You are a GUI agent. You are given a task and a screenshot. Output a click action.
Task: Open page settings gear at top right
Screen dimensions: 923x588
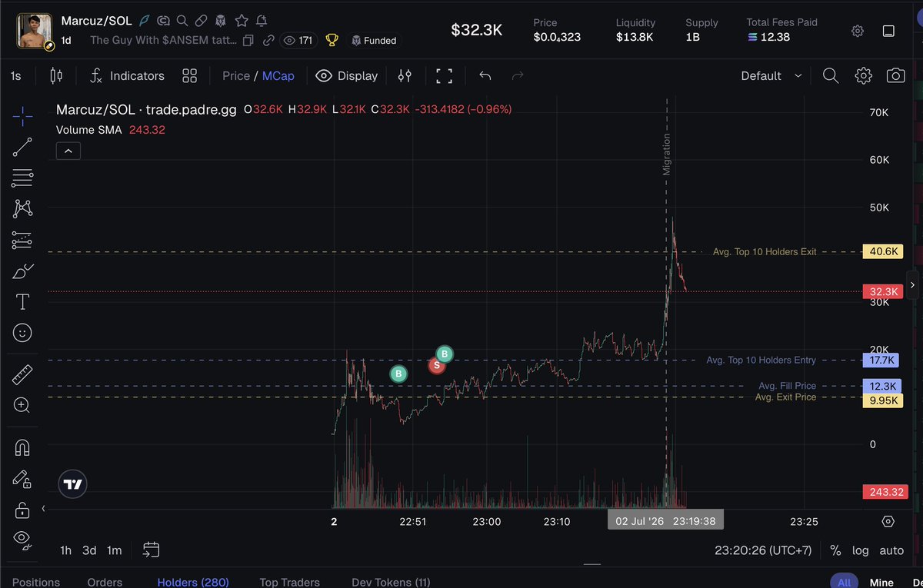point(858,31)
